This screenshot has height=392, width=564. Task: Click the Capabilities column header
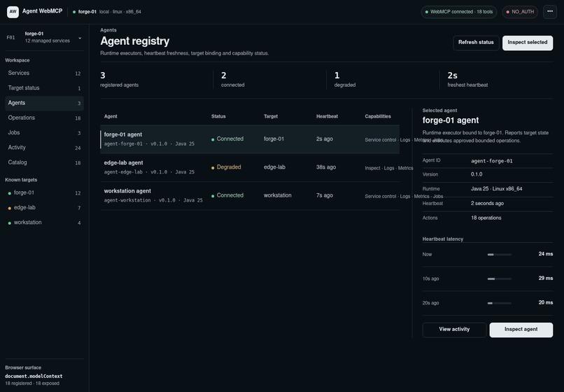(378, 117)
